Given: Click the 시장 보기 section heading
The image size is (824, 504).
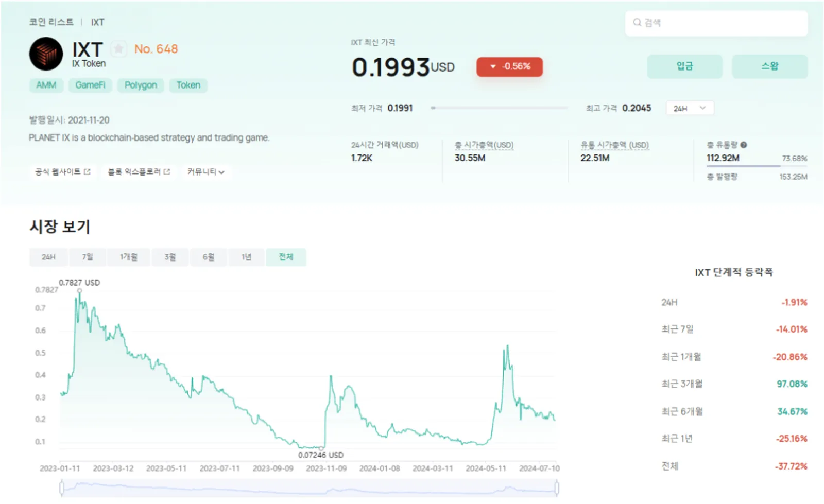Looking at the screenshot, I should [60, 227].
